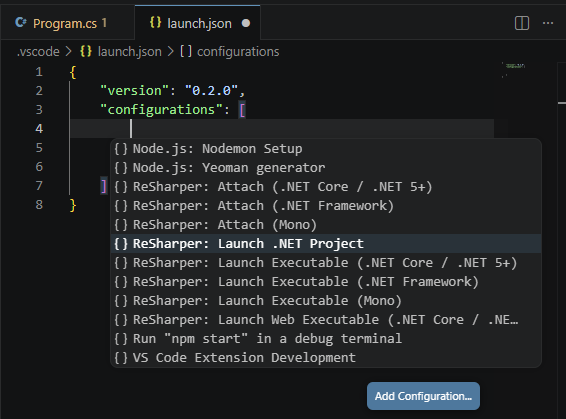Select ReSharper: Attach (Mono) suggestion
Image resolution: width=566 pixels, height=419 pixels.
(x=326, y=225)
